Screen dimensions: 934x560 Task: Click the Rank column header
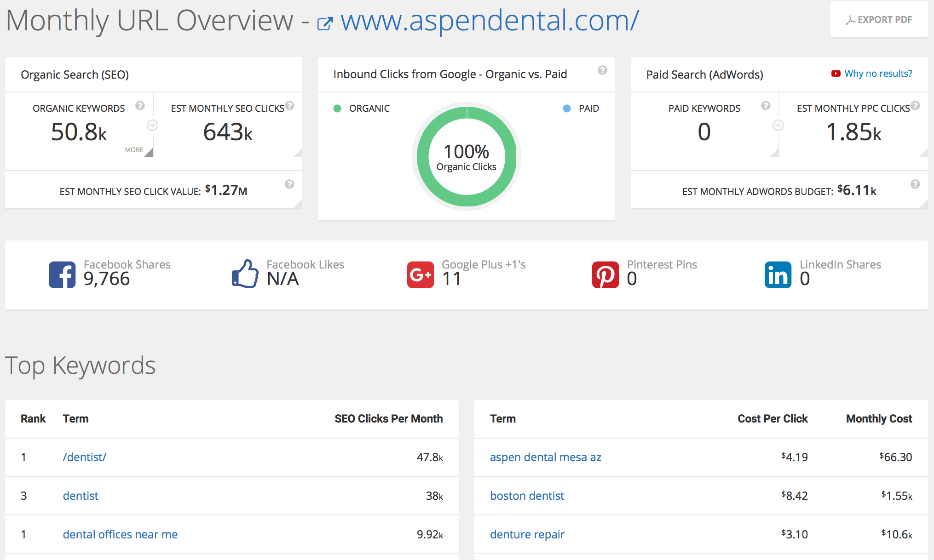(33, 419)
